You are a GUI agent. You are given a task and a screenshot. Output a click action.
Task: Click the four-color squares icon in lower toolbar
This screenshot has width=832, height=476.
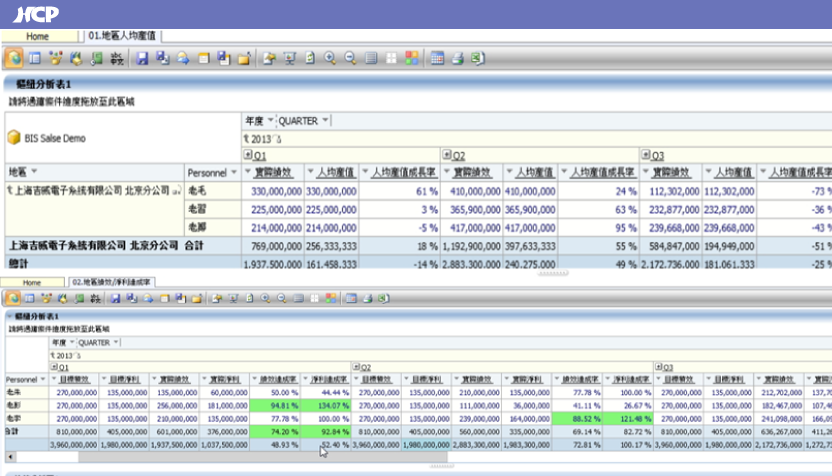tap(331, 298)
